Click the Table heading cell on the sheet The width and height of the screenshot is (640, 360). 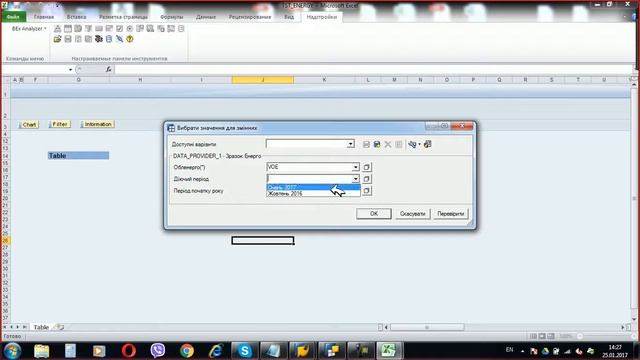point(78,156)
